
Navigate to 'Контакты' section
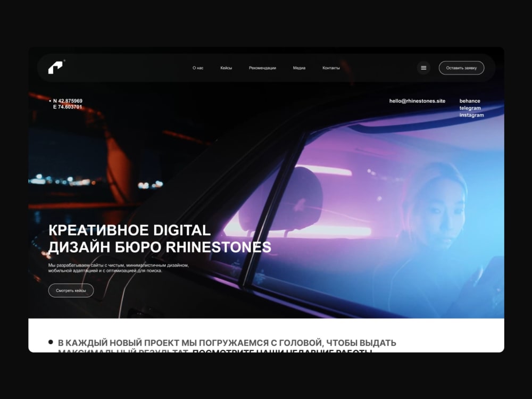coord(331,68)
